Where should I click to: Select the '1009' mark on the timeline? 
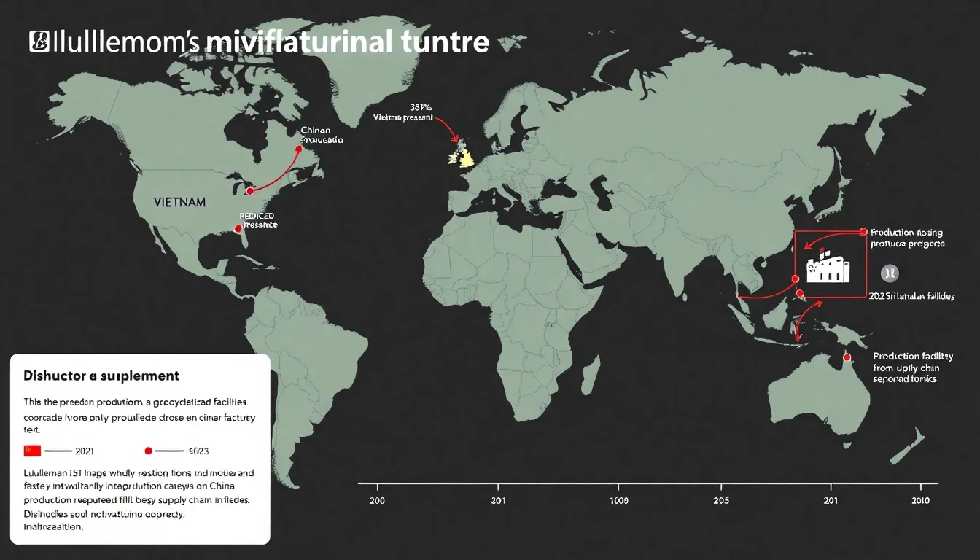click(x=619, y=501)
